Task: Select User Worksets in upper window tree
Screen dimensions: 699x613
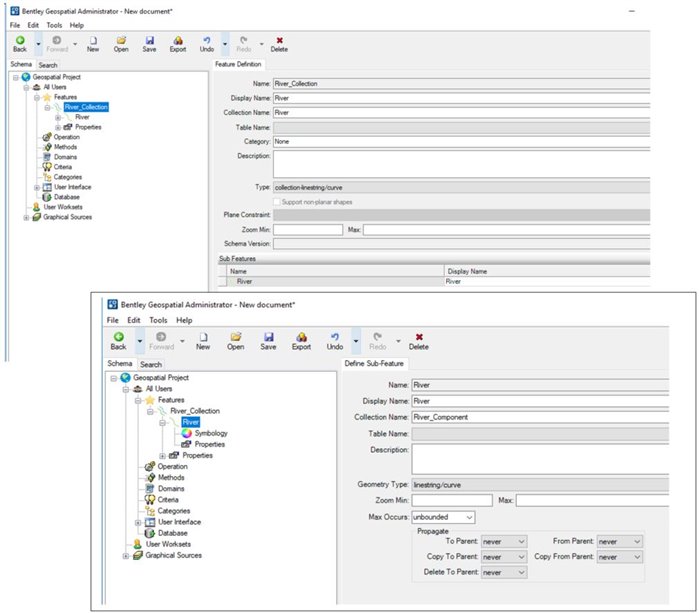Action: 63,207
